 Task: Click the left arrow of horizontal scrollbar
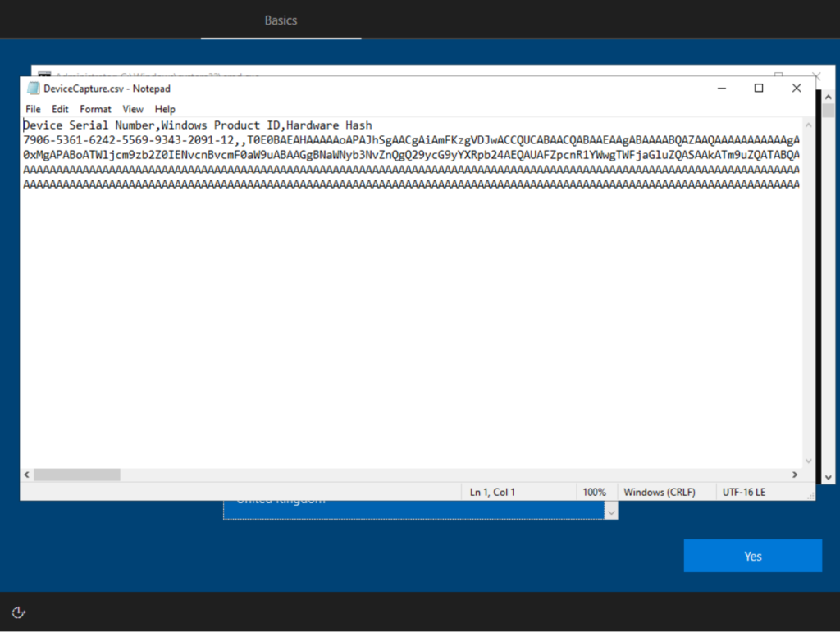click(x=25, y=474)
